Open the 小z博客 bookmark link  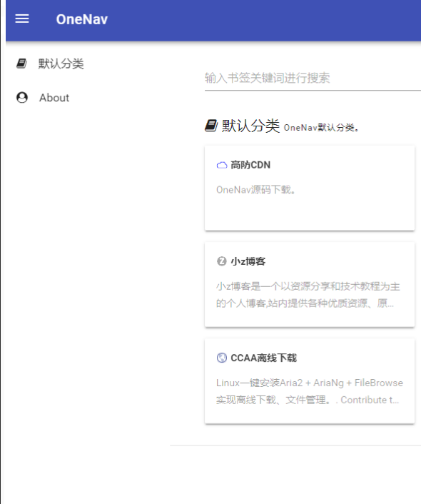click(x=248, y=261)
